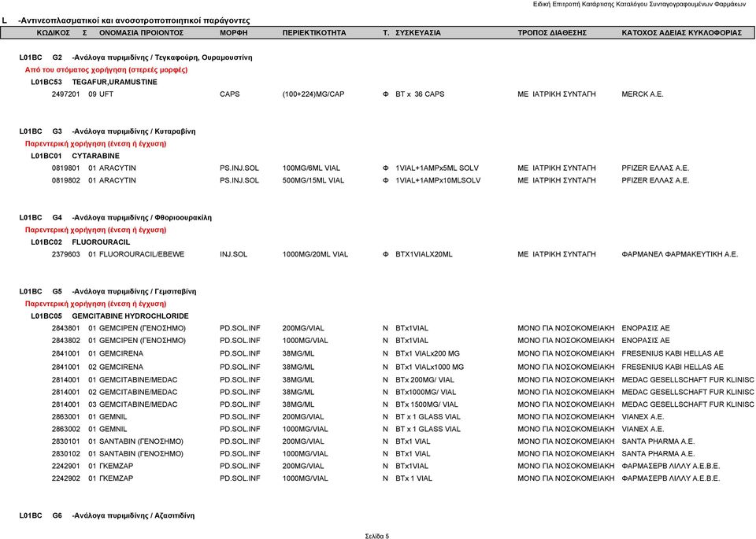Click the group heading Τεγκαφούρη, Ουραμουστίνη

203,57
